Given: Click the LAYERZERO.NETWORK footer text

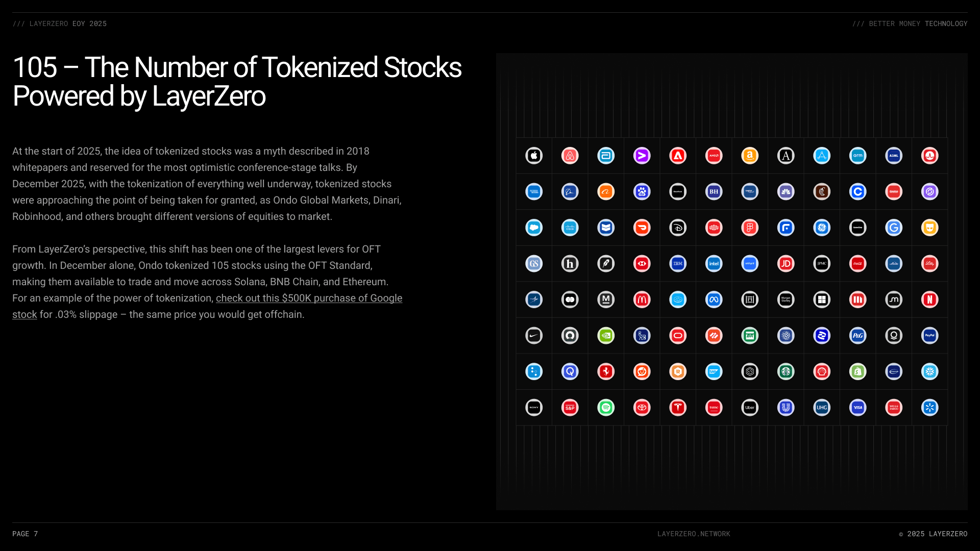Looking at the screenshot, I should (x=694, y=534).
